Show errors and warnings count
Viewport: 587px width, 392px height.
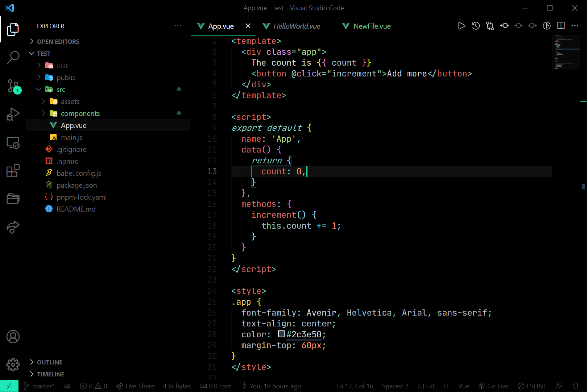[x=94, y=386]
